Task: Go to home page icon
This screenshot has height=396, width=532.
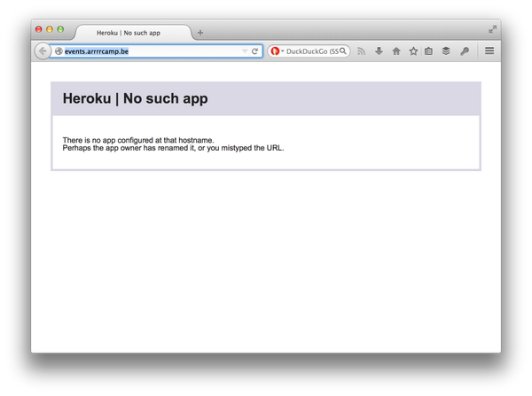Action: (396, 51)
